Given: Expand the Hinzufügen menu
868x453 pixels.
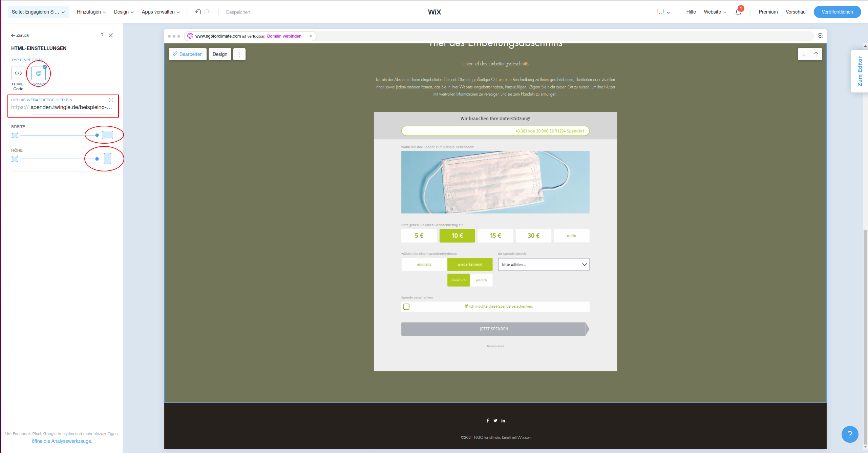Looking at the screenshot, I should (x=91, y=12).
